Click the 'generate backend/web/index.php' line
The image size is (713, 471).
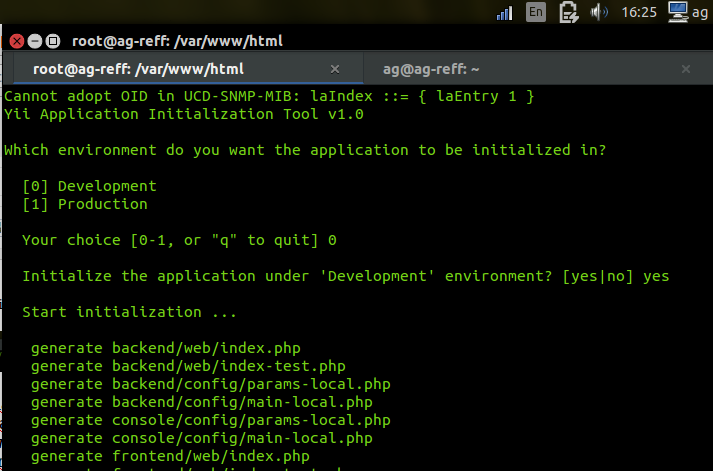(x=166, y=348)
